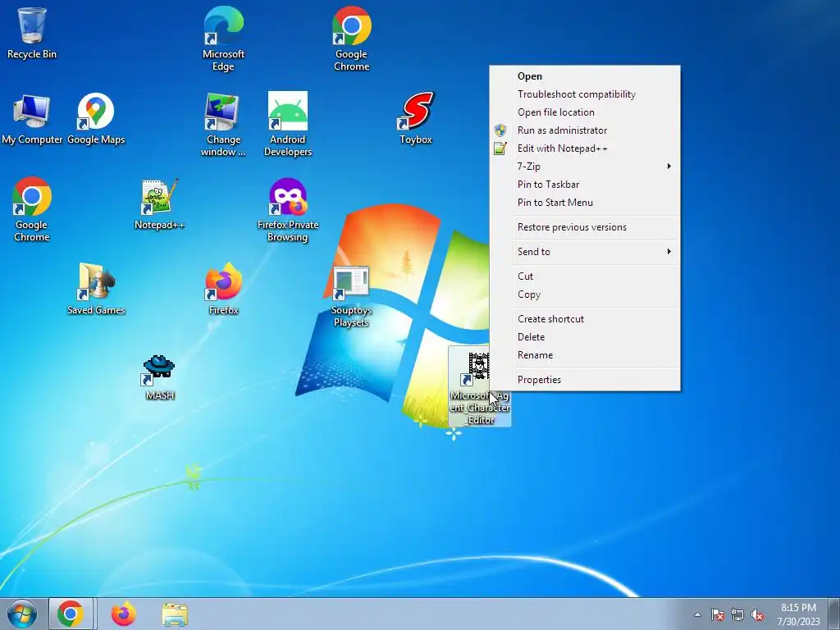This screenshot has height=630, width=840.
Task: Expand the Send to submenu
Action: [585, 252]
